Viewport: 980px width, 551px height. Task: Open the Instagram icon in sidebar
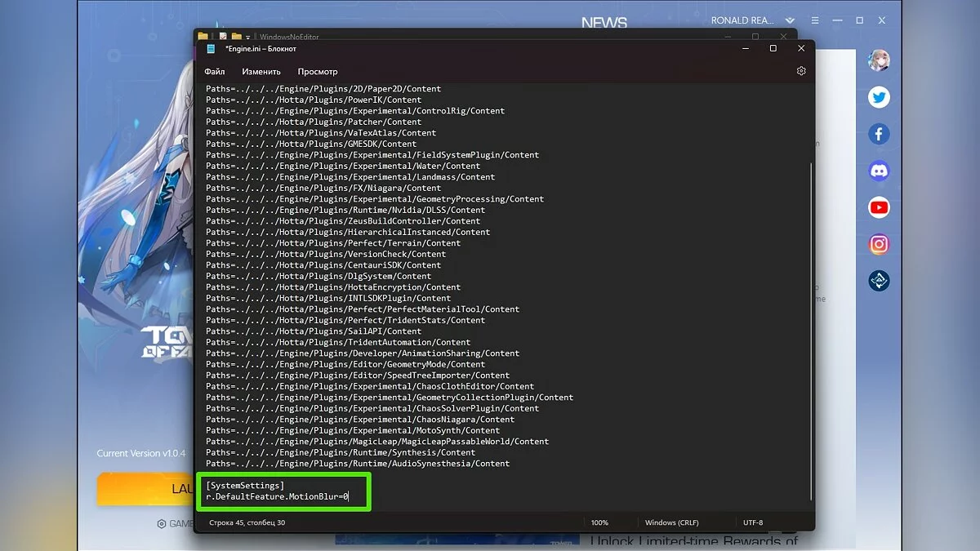pyautogui.click(x=879, y=244)
